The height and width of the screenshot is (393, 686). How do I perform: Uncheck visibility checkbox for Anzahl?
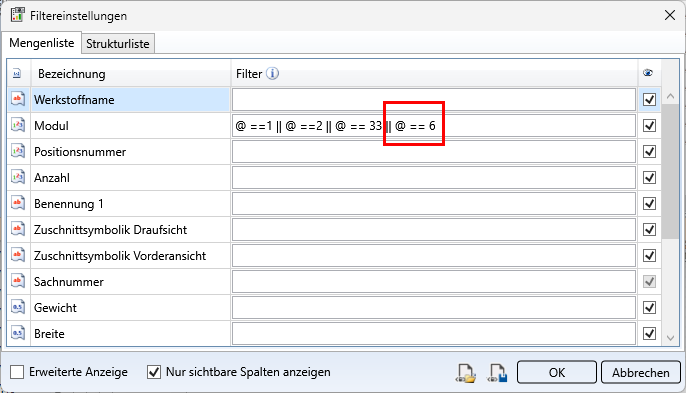tap(649, 178)
